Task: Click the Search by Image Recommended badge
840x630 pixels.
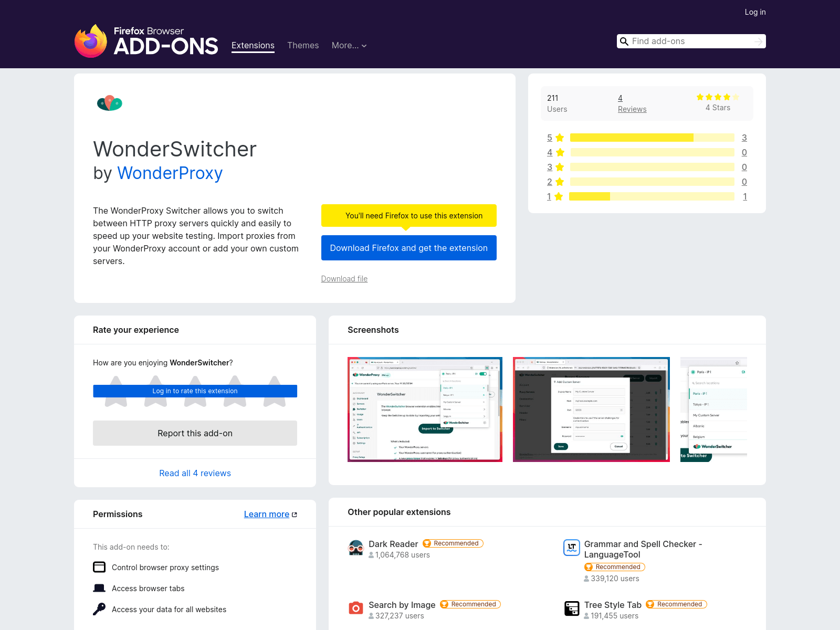Action: pos(470,604)
